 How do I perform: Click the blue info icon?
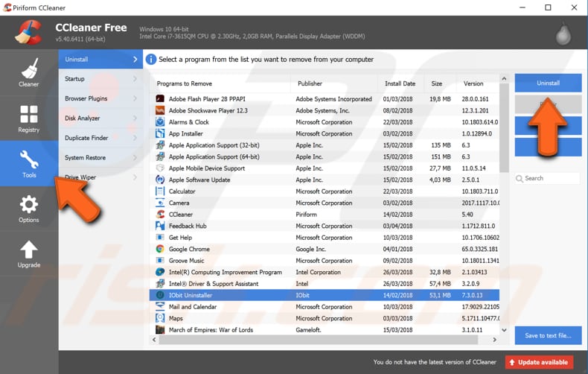151,60
